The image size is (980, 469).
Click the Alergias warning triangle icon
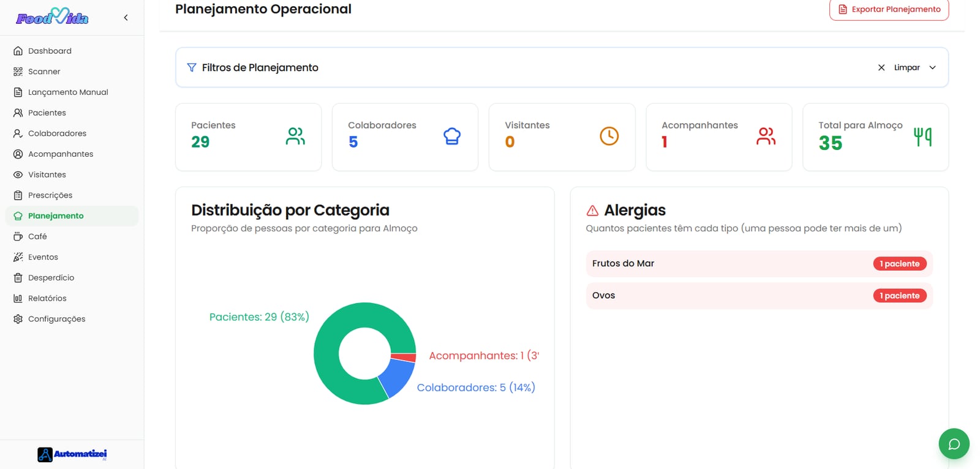pyautogui.click(x=592, y=211)
